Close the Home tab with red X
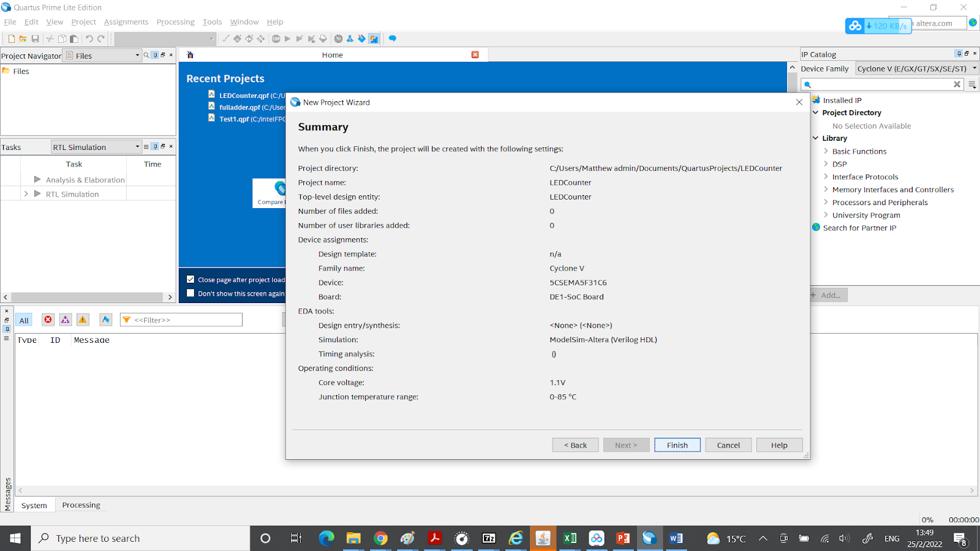 475,54
